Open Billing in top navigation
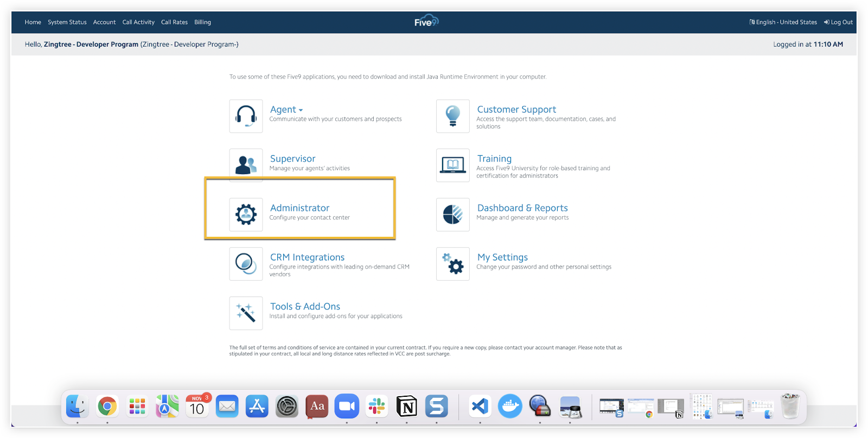The image size is (868, 438). pyautogui.click(x=202, y=22)
